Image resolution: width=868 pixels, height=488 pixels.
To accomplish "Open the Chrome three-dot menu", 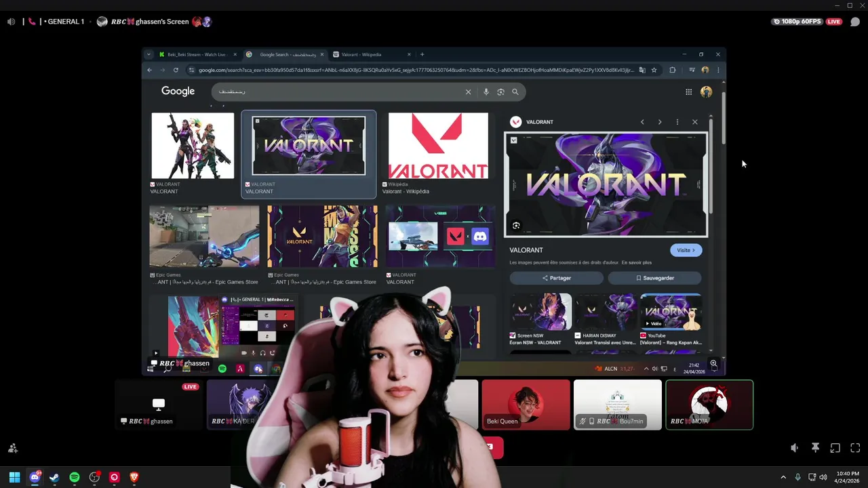I will (x=718, y=70).
